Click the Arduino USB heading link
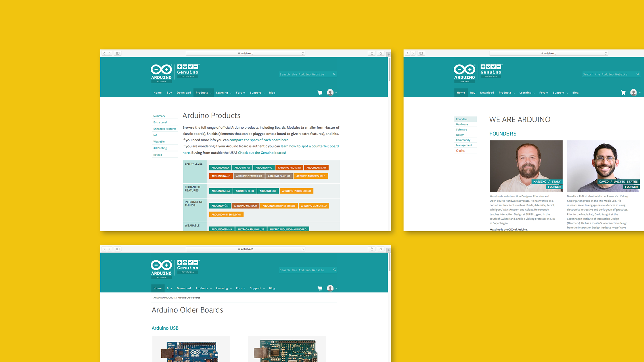 click(165, 328)
